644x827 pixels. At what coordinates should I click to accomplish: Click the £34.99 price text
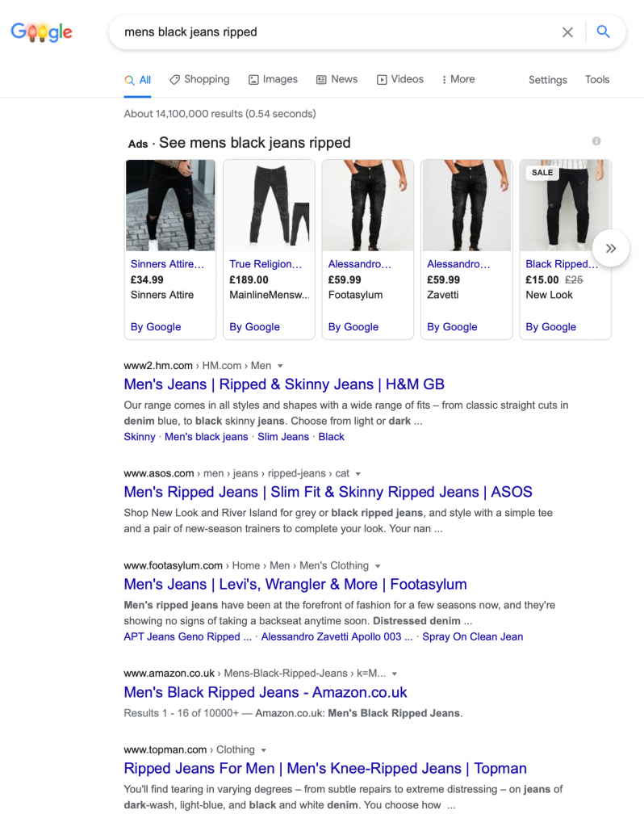(147, 280)
